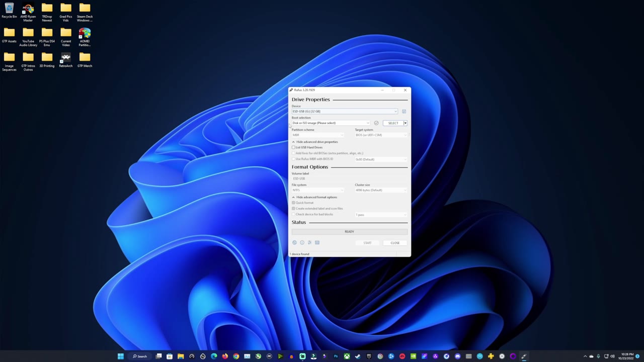Toggle Use Rufus MBR with BIOS ID

[x=294, y=159]
